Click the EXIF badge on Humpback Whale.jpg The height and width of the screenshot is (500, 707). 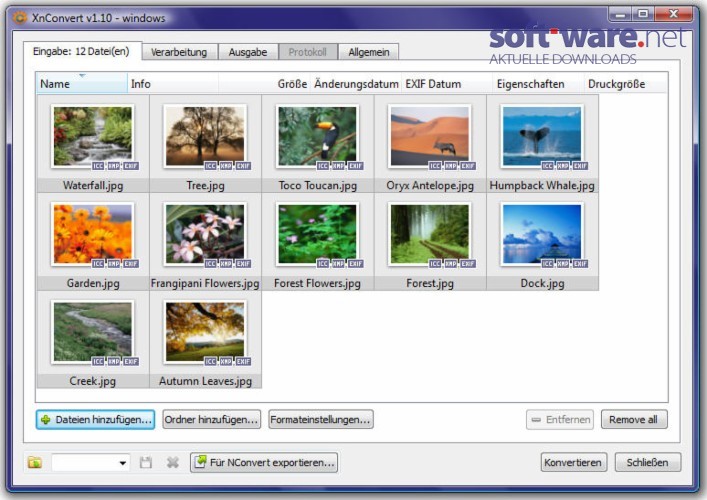click(x=580, y=166)
